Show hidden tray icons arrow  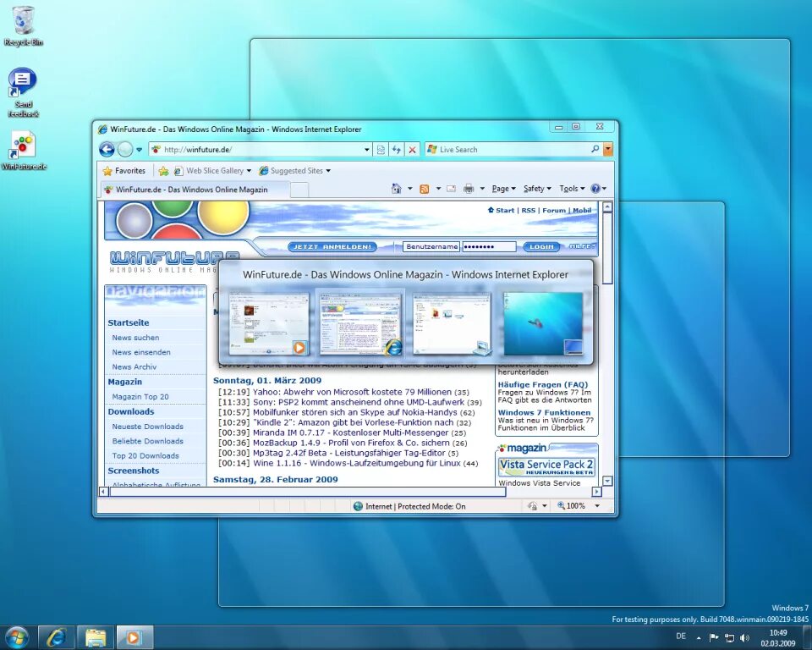point(699,637)
